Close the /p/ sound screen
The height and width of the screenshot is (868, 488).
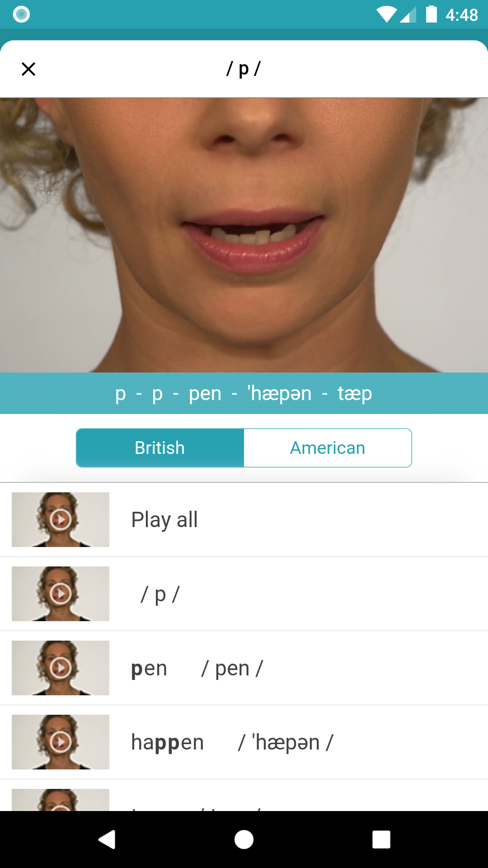click(x=28, y=69)
